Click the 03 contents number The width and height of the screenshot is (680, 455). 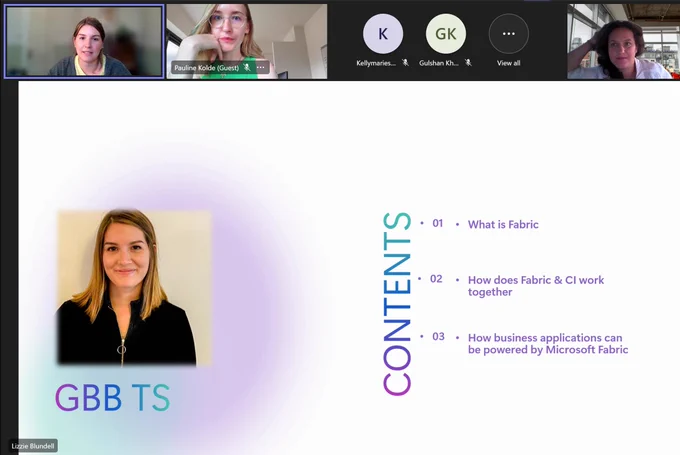[x=438, y=336]
